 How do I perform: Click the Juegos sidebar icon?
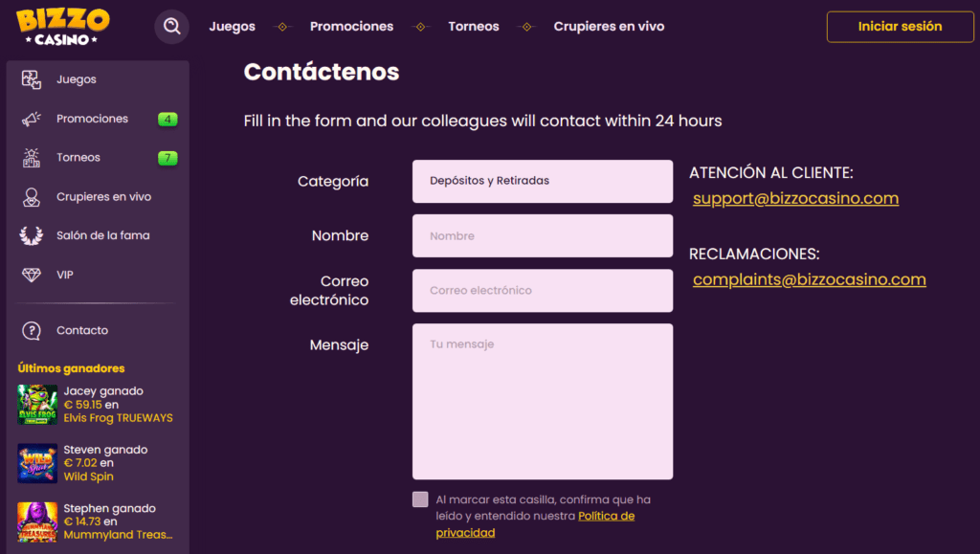32,79
